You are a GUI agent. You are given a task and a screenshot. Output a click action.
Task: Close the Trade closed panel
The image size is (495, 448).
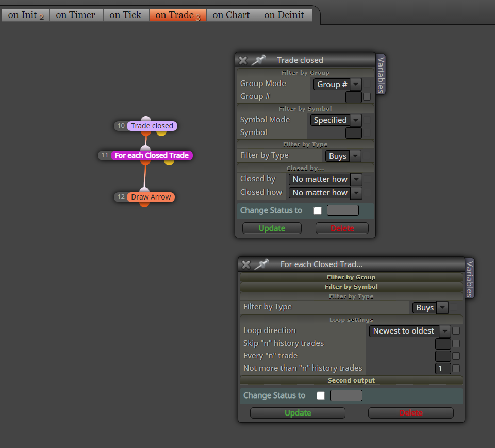(x=243, y=60)
